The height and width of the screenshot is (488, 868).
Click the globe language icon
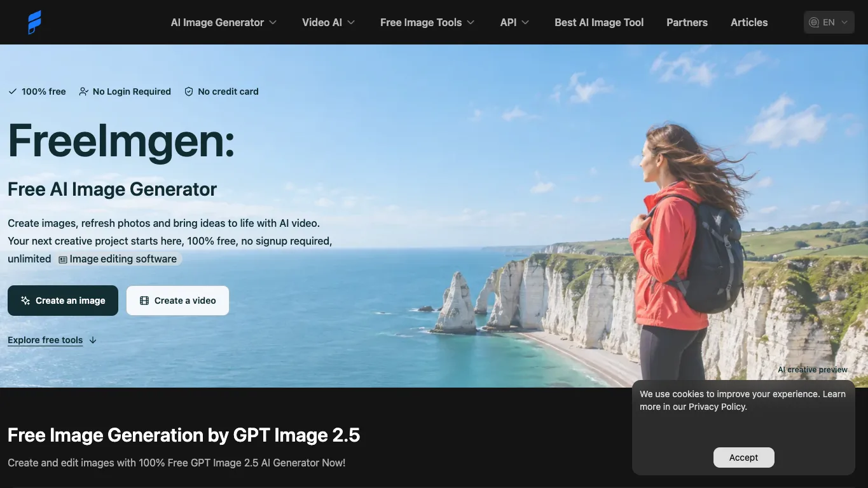pos(814,22)
